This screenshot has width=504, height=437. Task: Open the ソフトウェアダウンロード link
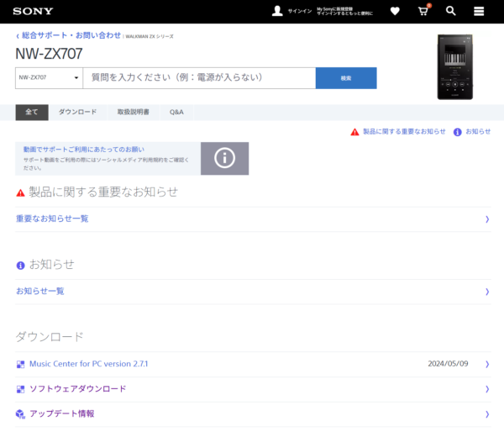pyautogui.click(x=78, y=389)
